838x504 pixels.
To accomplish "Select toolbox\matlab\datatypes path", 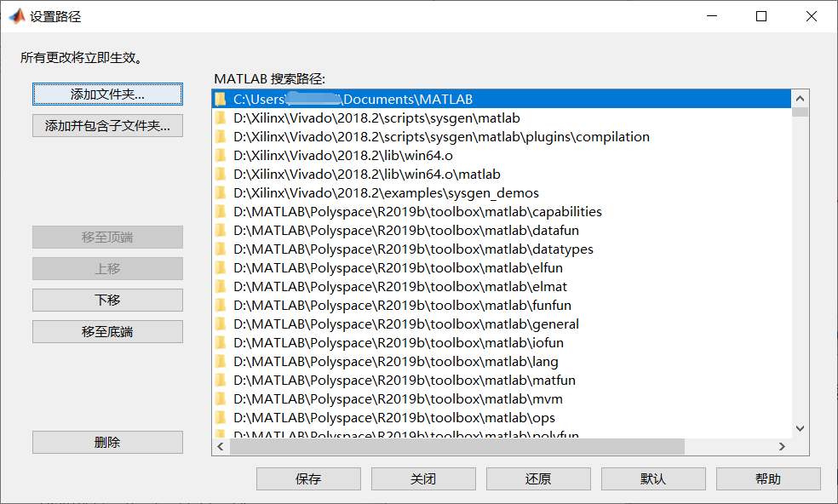I will (x=502, y=249).
